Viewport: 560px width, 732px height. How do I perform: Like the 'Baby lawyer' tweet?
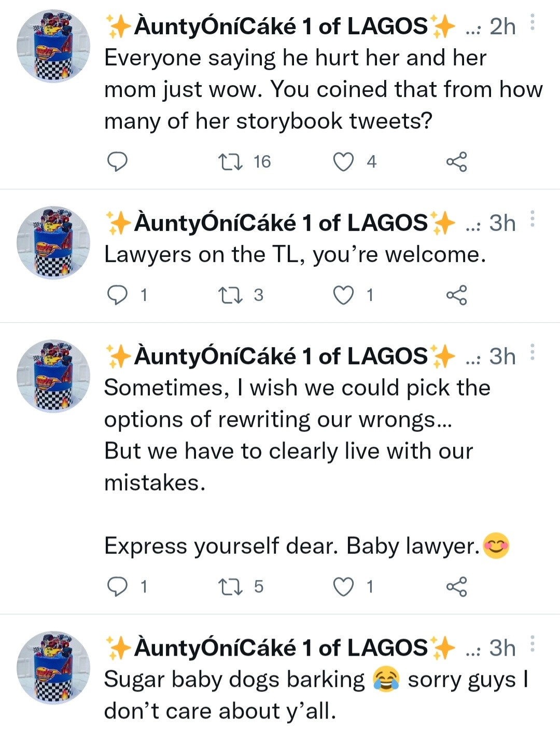click(343, 587)
